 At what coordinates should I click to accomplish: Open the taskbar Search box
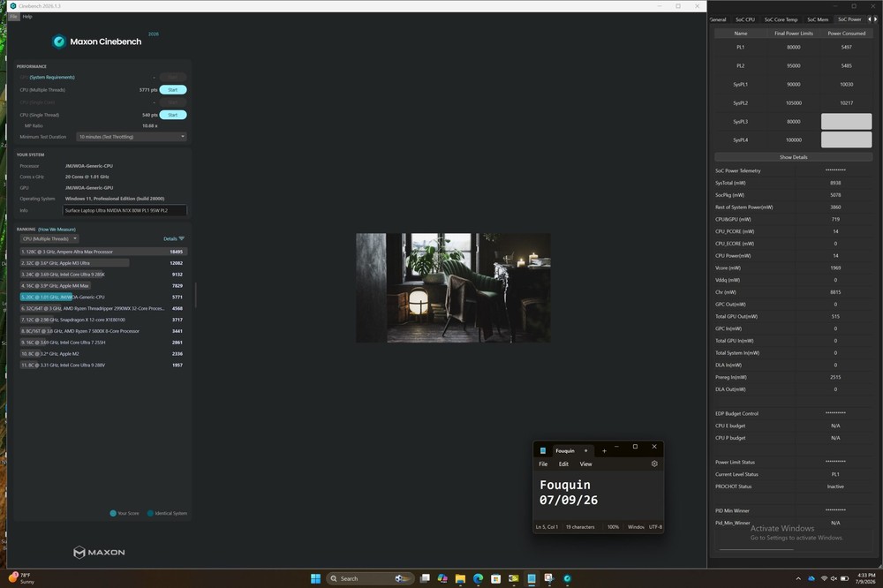[370, 578]
